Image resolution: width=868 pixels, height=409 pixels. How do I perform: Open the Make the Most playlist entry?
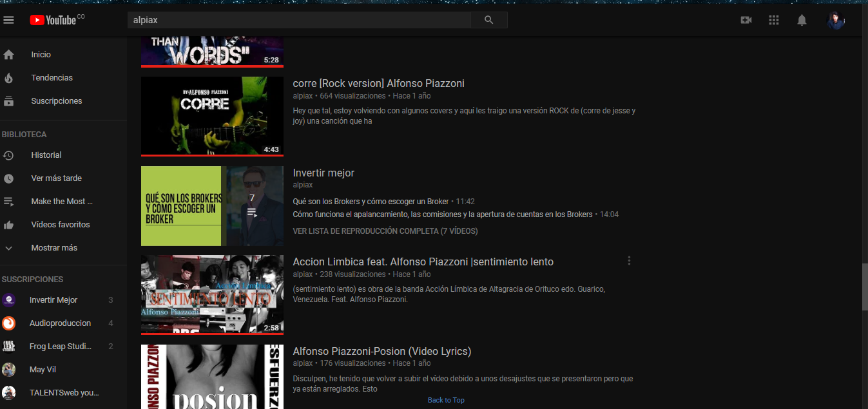click(63, 202)
